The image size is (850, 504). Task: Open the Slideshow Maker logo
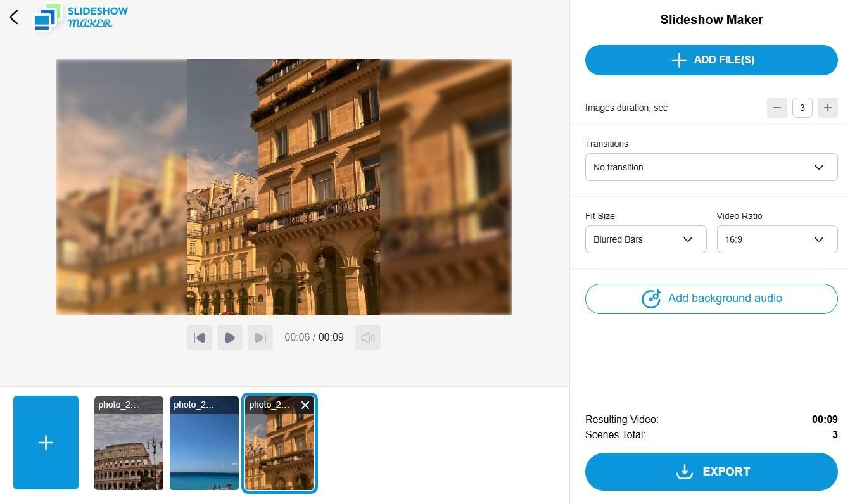[x=81, y=18]
